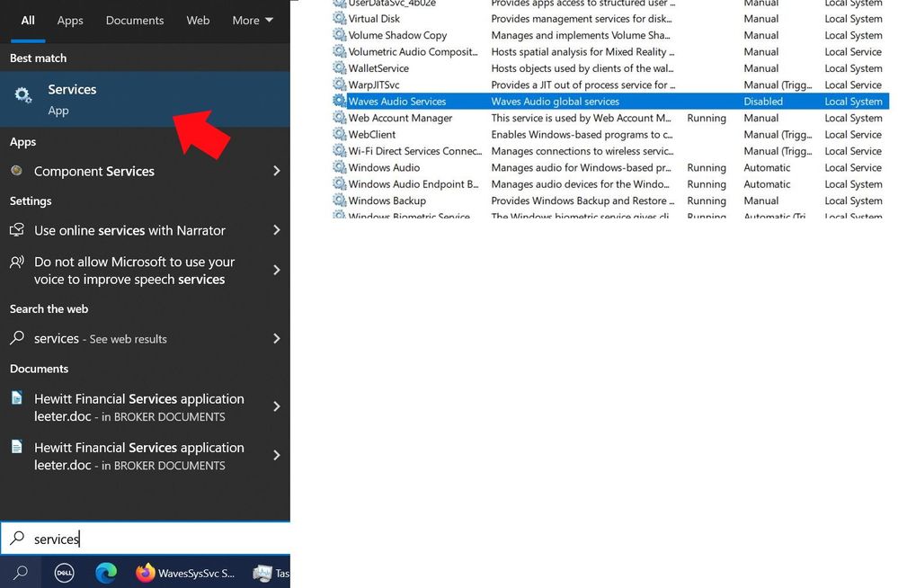Expand the 'services' web results chevron

click(276, 339)
